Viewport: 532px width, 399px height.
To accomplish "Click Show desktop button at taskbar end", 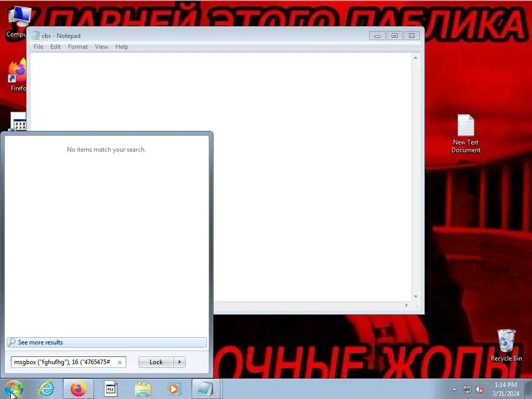I will click(x=528, y=389).
